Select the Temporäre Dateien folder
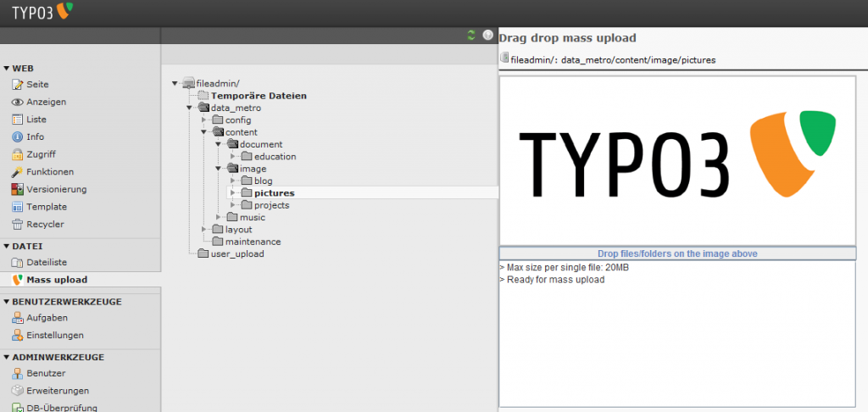This screenshot has height=412, width=868. click(258, 96)
